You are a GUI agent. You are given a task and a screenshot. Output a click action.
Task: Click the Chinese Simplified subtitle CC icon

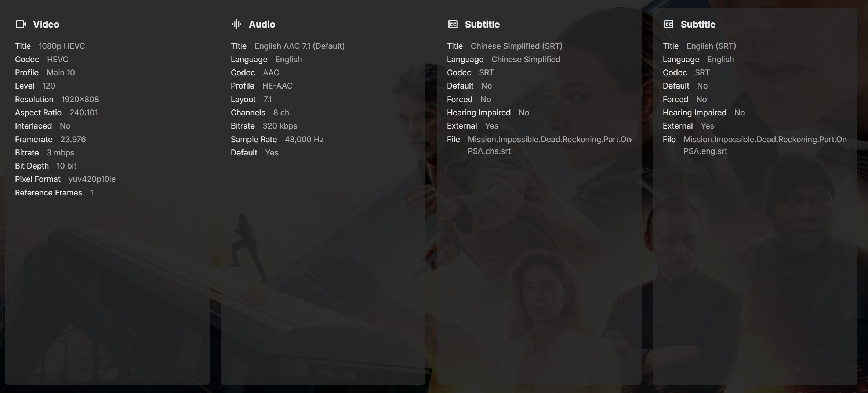pyautogui.click(x=453, y=24)
